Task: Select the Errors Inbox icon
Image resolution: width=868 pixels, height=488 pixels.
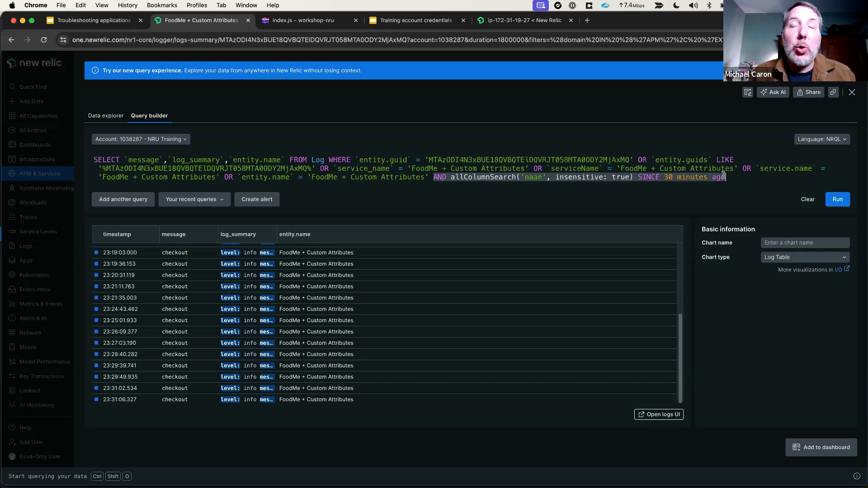Action: tap(12, 289)
